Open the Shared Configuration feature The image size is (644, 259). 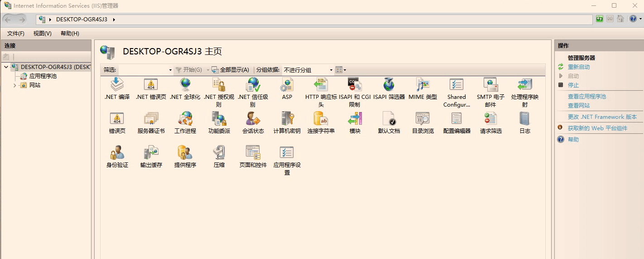point(457,93)
